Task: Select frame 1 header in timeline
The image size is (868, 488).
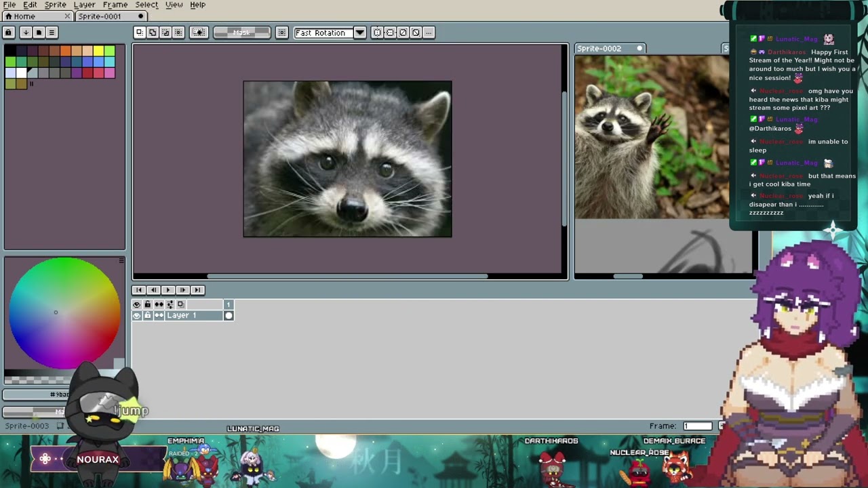Action: (229, 304)
